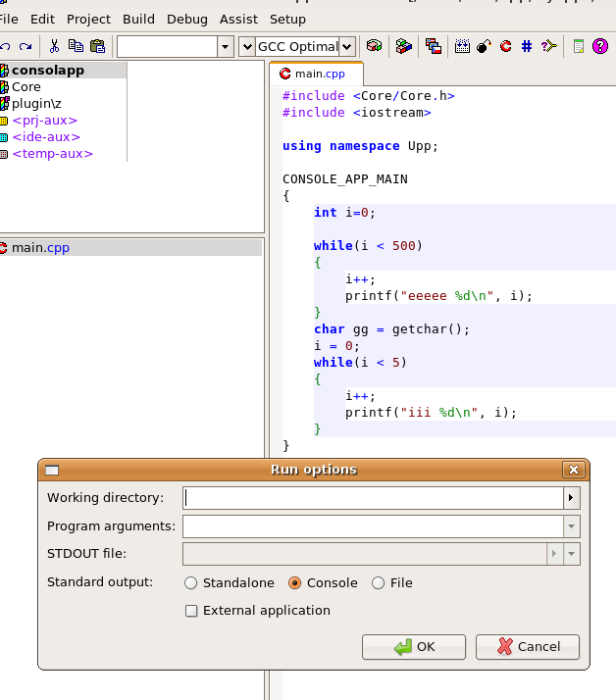
Task: Click the Redo arrow icon
Action: (x=26, y=46)
